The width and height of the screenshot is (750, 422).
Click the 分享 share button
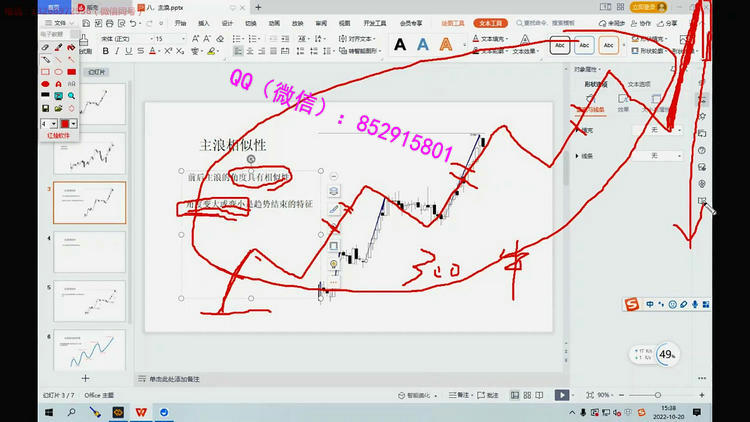668,22
